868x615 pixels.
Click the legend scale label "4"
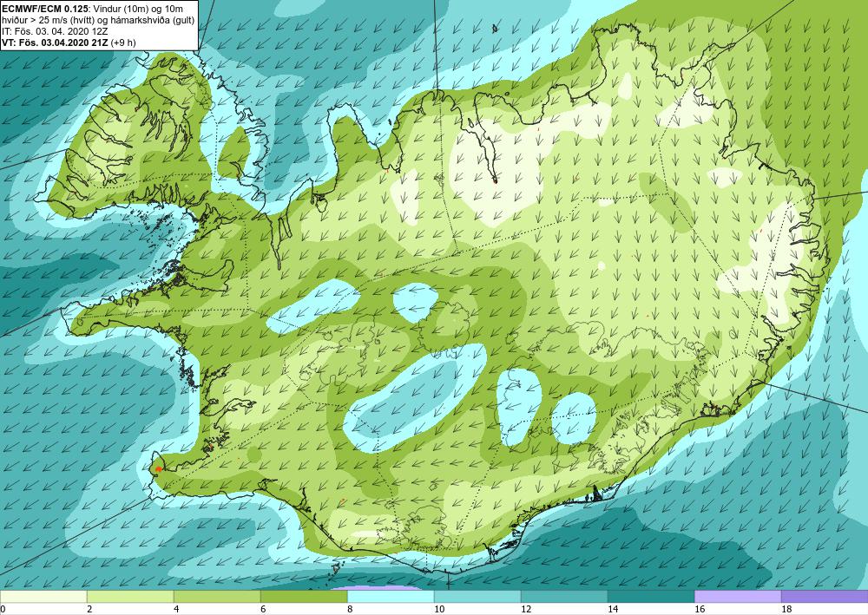coord(176,609)
